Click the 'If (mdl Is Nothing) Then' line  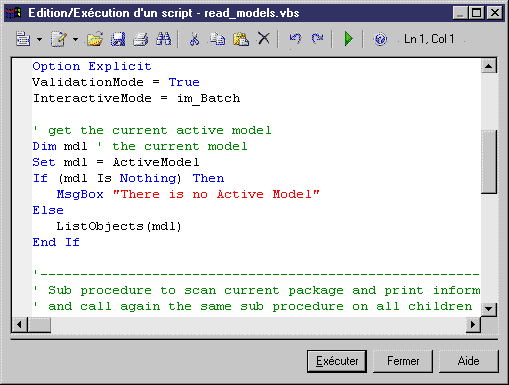[128, 178]
